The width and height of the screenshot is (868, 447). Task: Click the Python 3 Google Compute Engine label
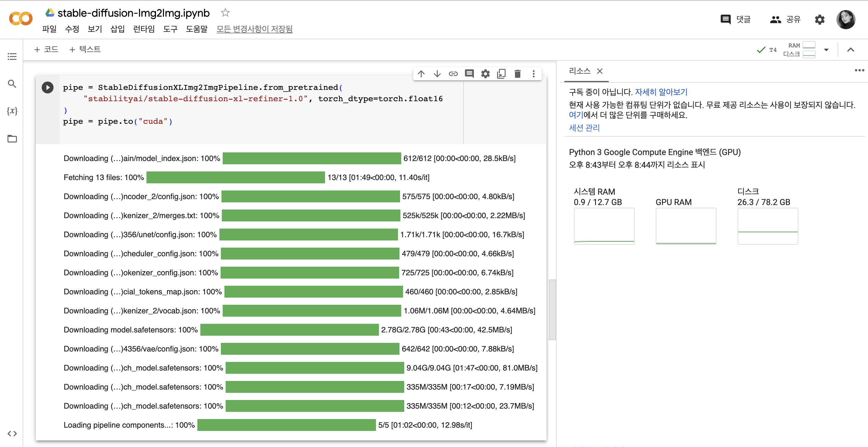[x=655, y=152]
